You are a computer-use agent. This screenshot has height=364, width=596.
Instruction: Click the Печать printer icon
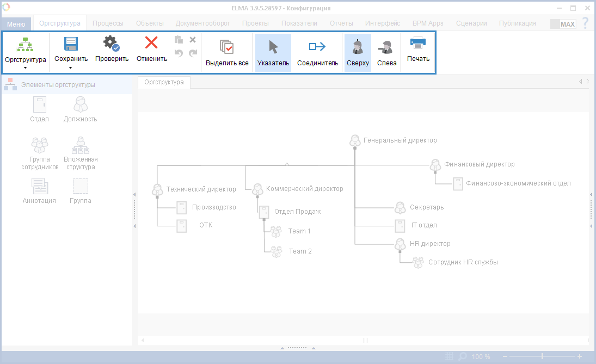(x=418, y=44)
